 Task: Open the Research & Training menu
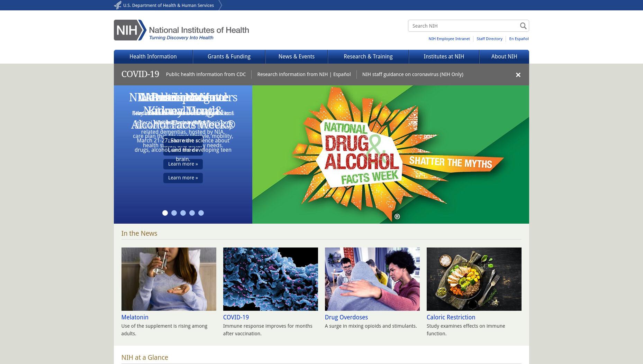(x=368, y=57)
